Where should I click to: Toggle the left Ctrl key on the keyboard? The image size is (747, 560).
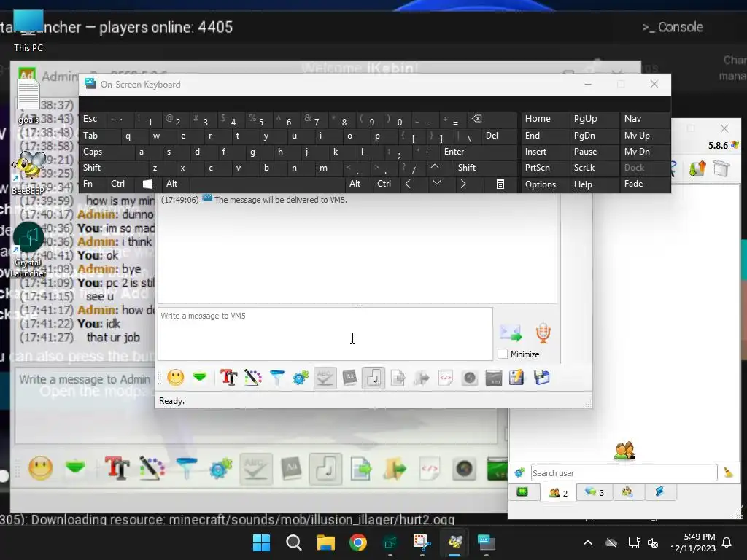122,184
